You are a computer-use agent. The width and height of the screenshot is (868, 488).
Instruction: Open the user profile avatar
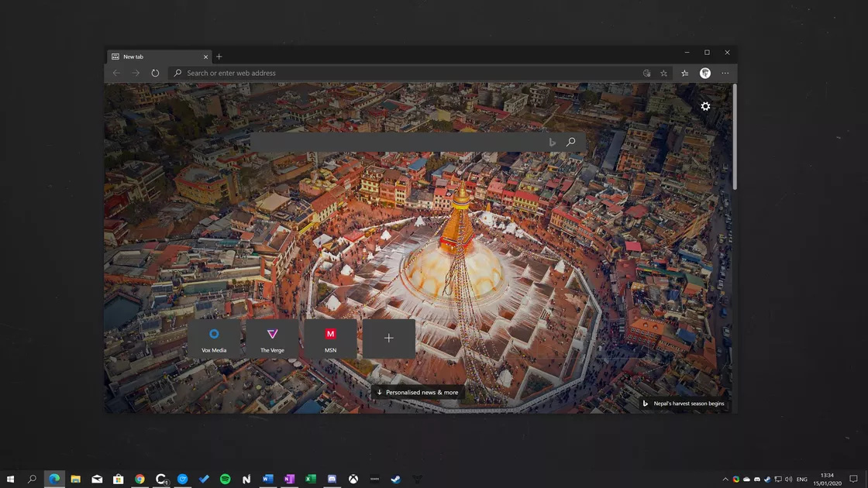pyautogui.click(x=705, y=73)
